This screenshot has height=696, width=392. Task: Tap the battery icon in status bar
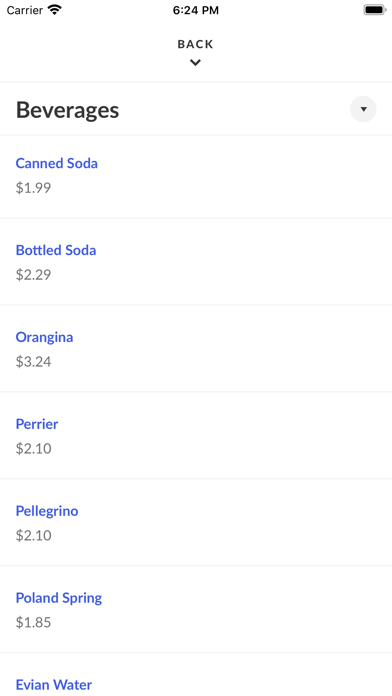[x=375, y=10]
